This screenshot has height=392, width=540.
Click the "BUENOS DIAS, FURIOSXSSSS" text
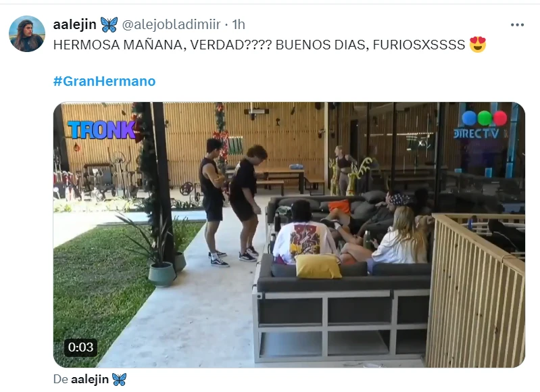coord(370,45)
